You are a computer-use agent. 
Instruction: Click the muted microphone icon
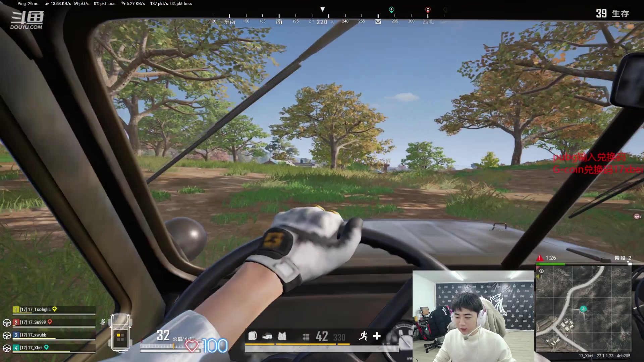(103, 322)
